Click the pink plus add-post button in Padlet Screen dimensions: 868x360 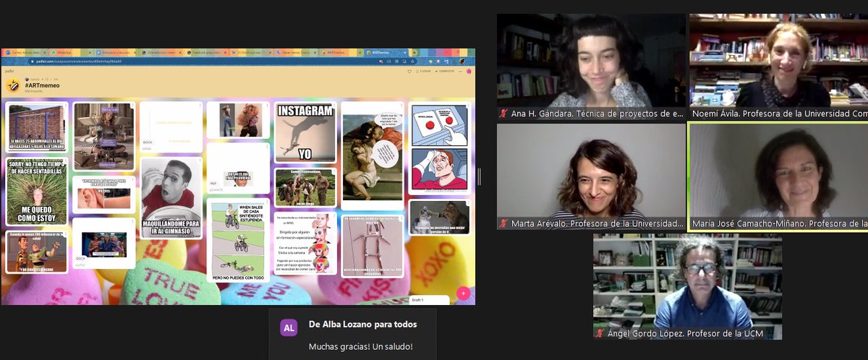click(x=463, y=293)
